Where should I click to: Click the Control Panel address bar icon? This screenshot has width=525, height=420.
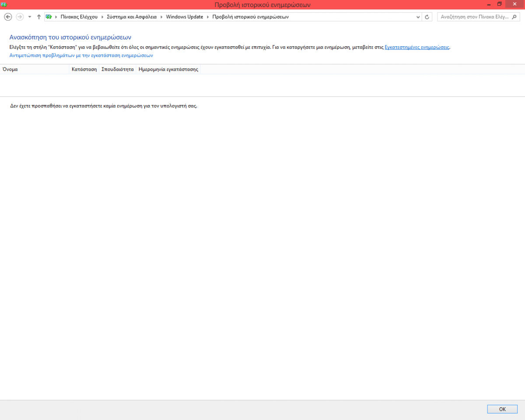49,17
